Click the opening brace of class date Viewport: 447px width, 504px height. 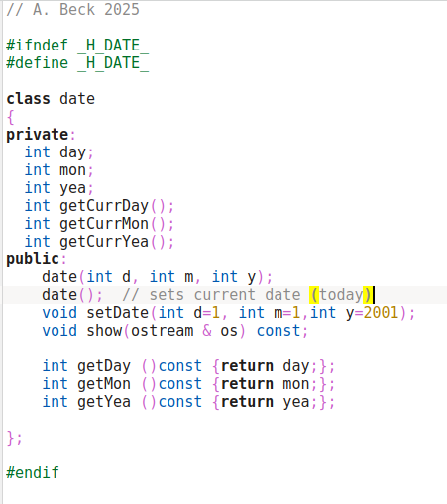(11, 118)
